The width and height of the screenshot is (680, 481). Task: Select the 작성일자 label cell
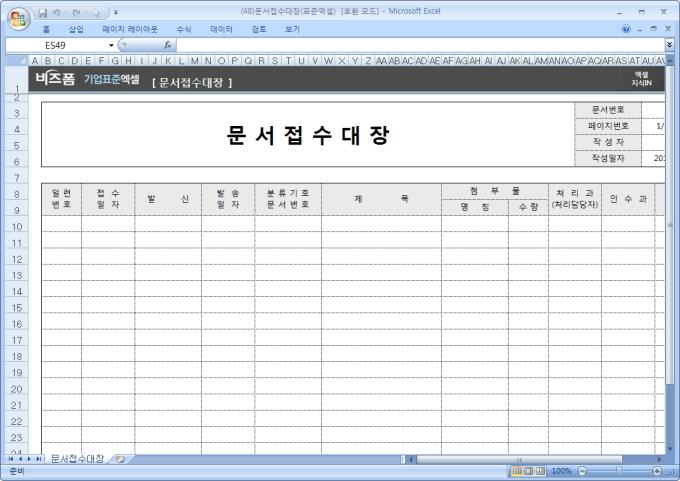click(x=608, y=158)
